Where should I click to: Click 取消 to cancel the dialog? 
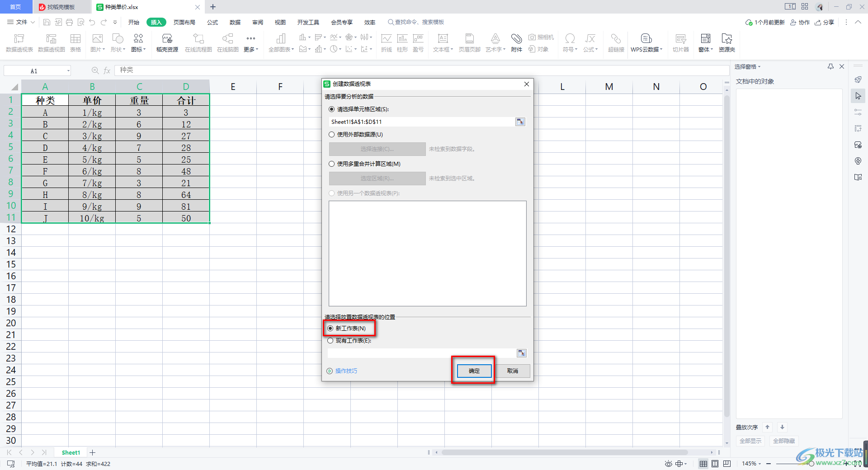pos(513,371)
